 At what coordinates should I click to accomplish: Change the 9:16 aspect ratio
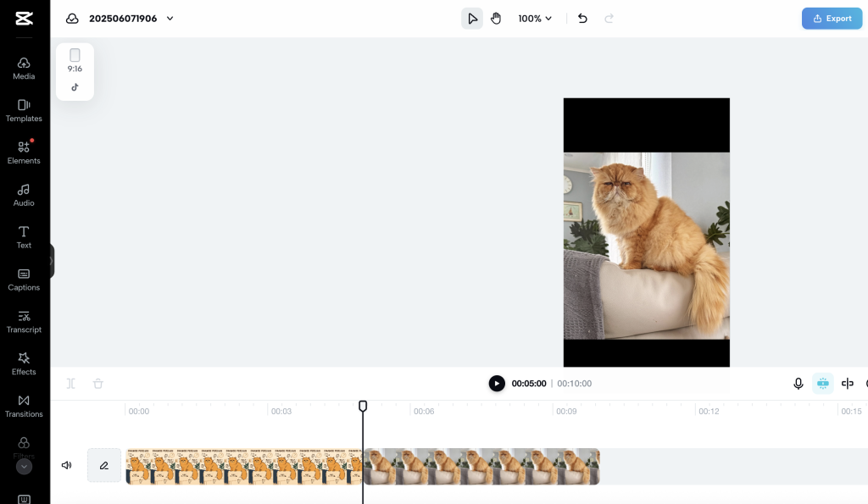click(75, 61)
